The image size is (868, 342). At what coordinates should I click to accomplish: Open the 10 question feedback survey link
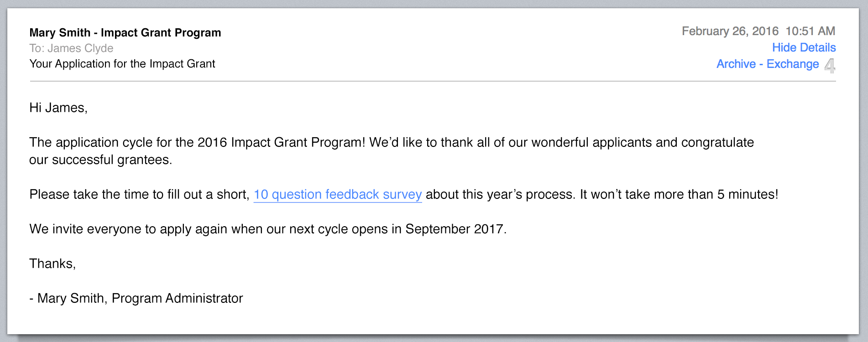point(337,194)
